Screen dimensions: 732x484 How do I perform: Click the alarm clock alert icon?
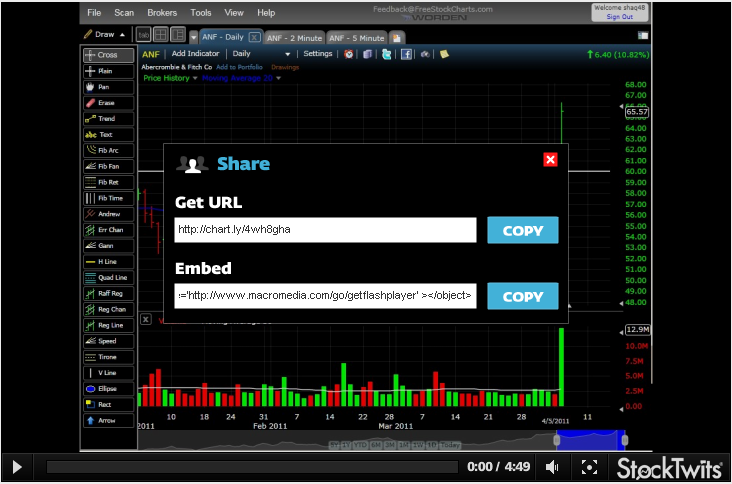point(349,54)
